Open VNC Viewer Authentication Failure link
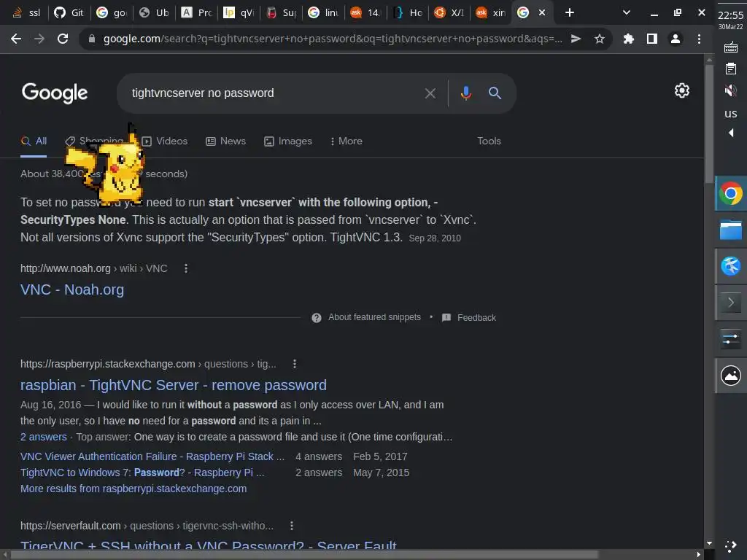Screen dimensions: 747x560 click(x=152, y=456)
